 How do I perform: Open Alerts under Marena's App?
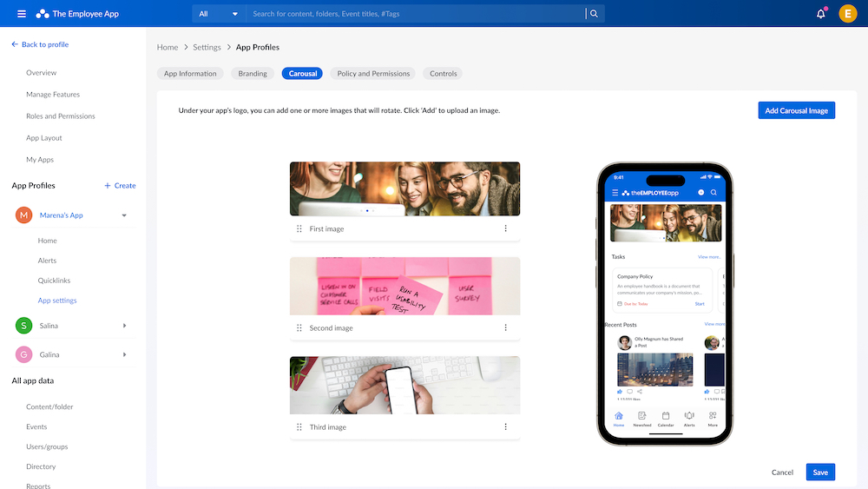click(x=47, y=261)
